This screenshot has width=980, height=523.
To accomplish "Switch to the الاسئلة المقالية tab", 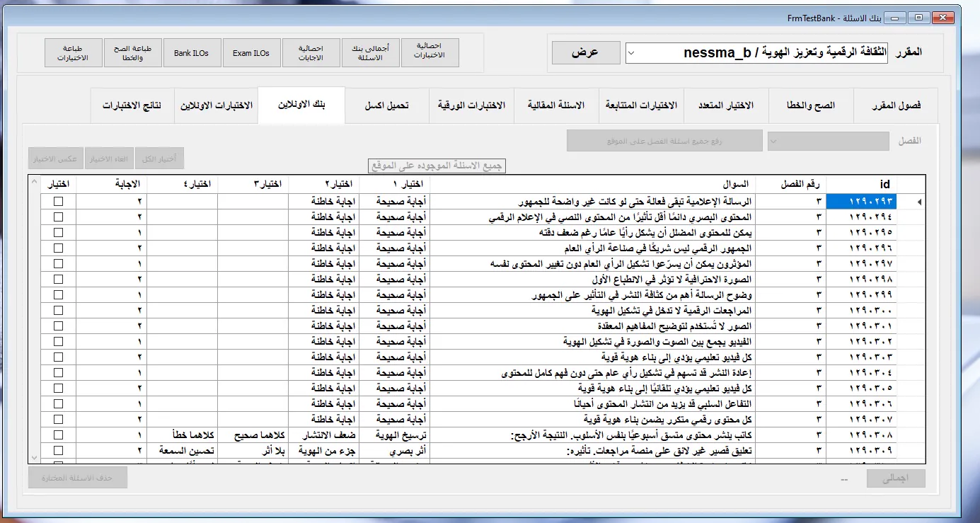I will coord(556,105).
